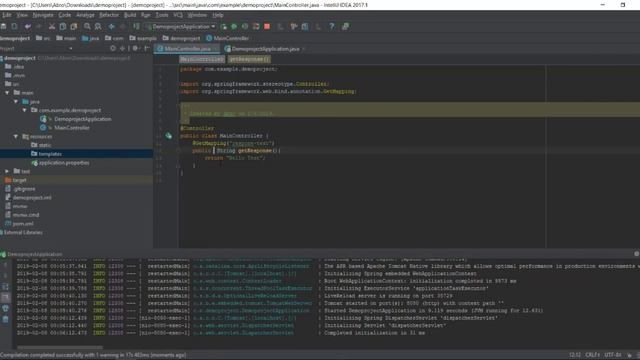
Task: Click the Save All toolbar icon
Action: click(4, 27)
